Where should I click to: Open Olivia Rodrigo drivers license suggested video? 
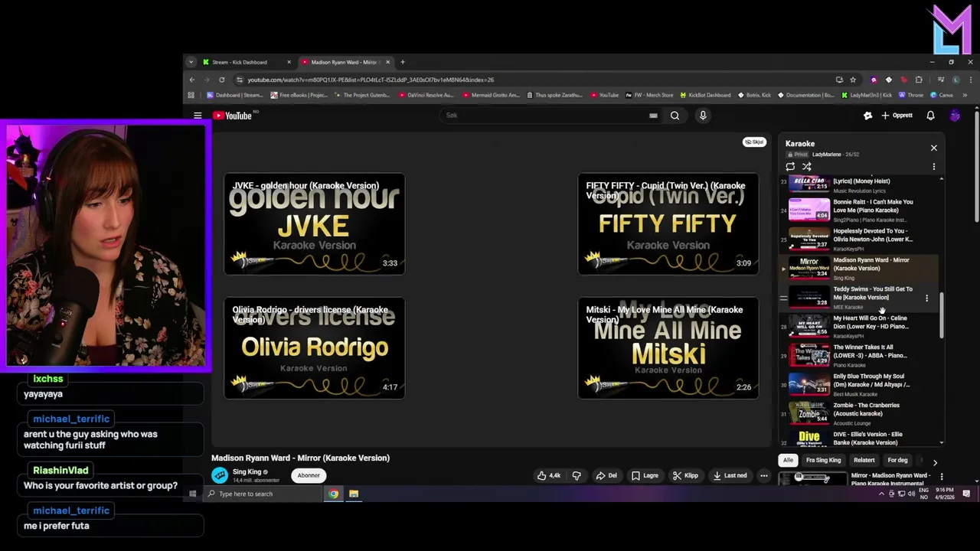(x=315, y=348)
